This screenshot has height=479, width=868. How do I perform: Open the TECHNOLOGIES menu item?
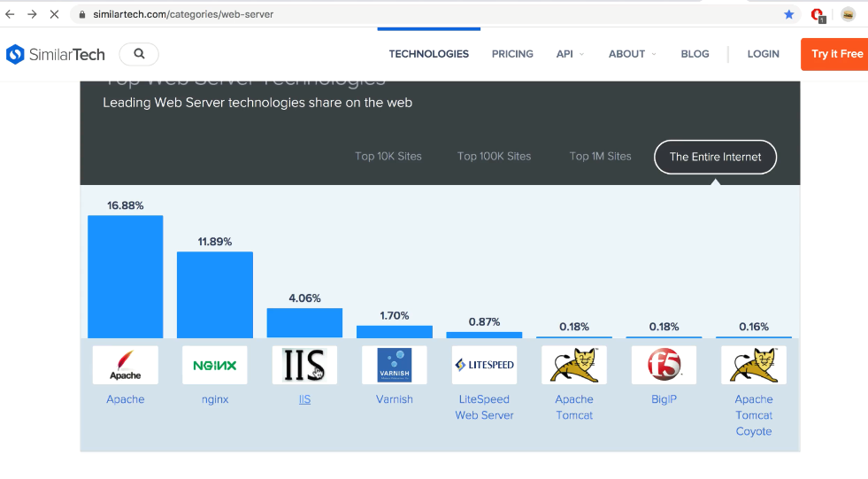pos(428,54)
